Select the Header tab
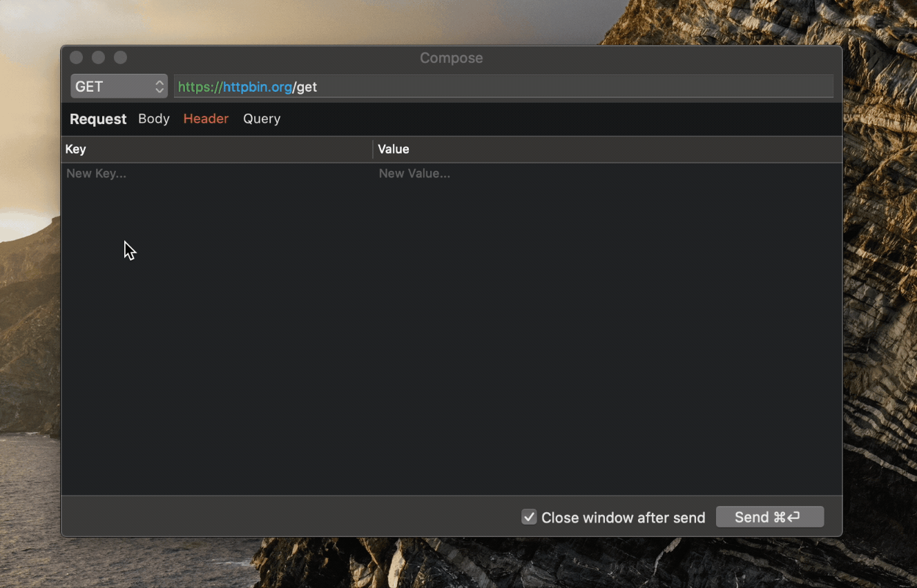Screen dimensions: 917x588 pos(206,119)
